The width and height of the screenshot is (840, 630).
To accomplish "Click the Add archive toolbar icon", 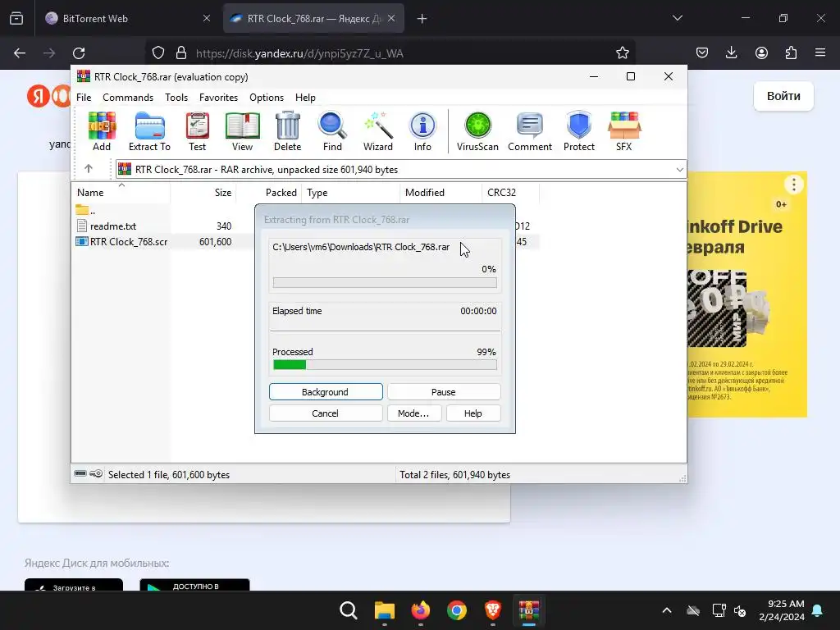I will 102,131.
